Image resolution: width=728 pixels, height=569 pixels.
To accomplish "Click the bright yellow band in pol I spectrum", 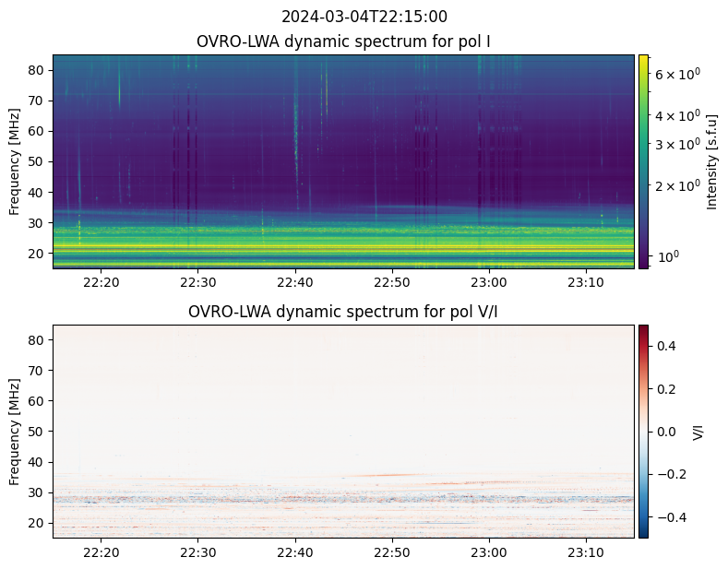I will click(343, 248).
